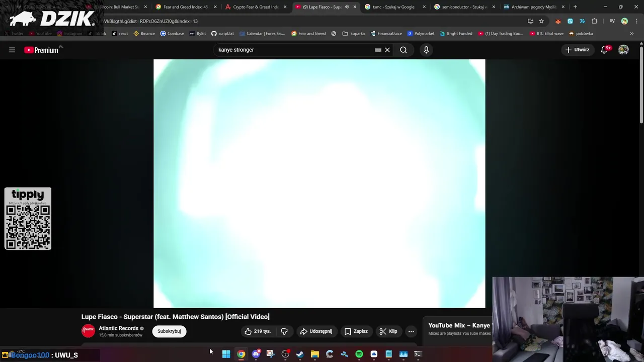Open the koparka bookmarks folder

click(x=354, y=34)
